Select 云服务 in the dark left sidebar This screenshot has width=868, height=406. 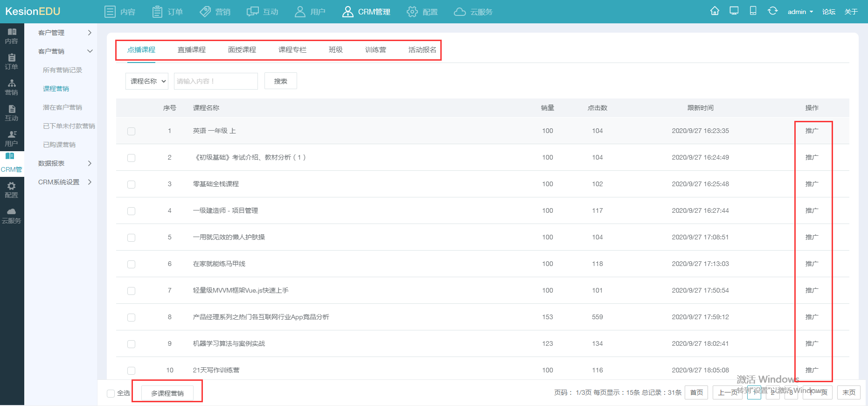tap(12, 216)
